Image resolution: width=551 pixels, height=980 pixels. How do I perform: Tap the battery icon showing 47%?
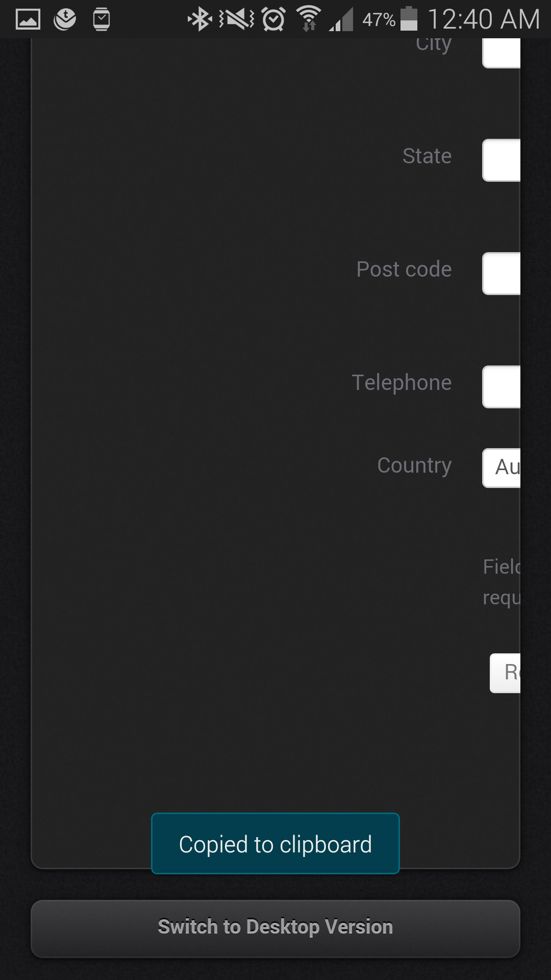[x=409, y=19]
